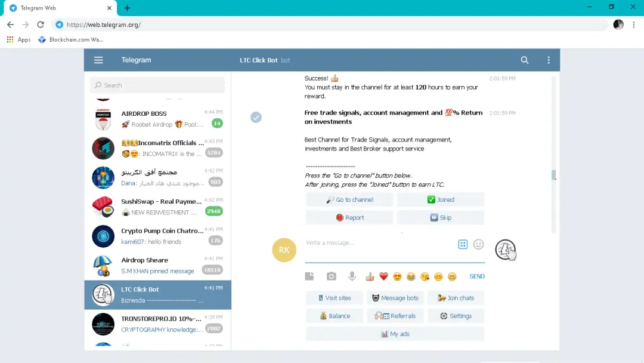644x363 pixels.
Task: Select the Telegram Web browser tab
Action: pyautogui.click(x=60, y=8)
